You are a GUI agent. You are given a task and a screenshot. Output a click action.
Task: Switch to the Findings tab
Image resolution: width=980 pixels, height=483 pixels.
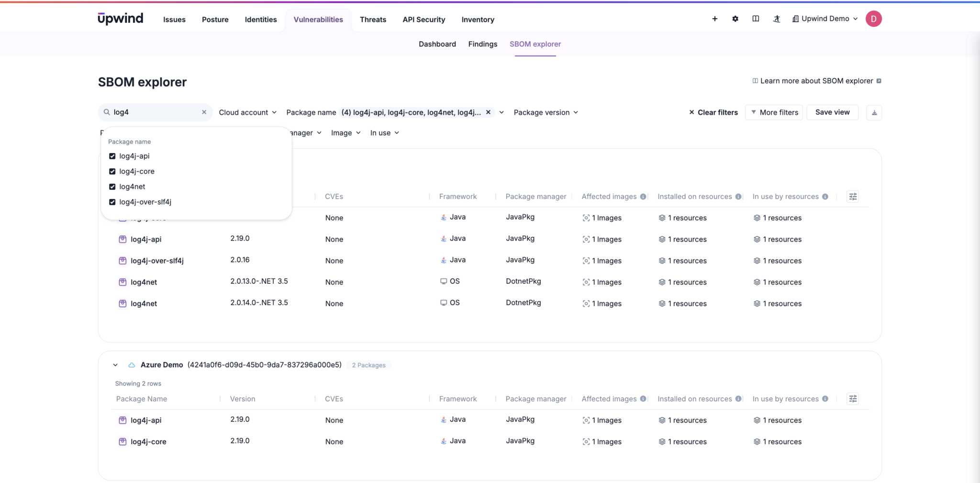482,44
